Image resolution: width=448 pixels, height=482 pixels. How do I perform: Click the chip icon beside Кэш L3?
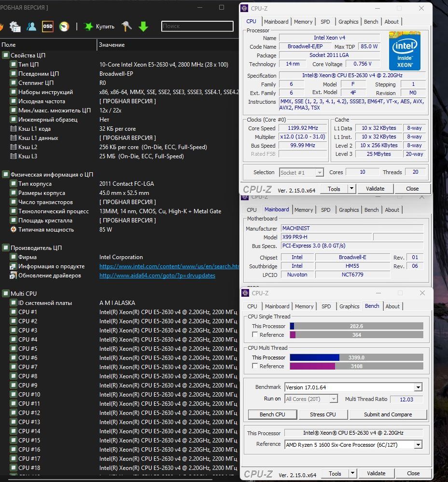(13, 156)
